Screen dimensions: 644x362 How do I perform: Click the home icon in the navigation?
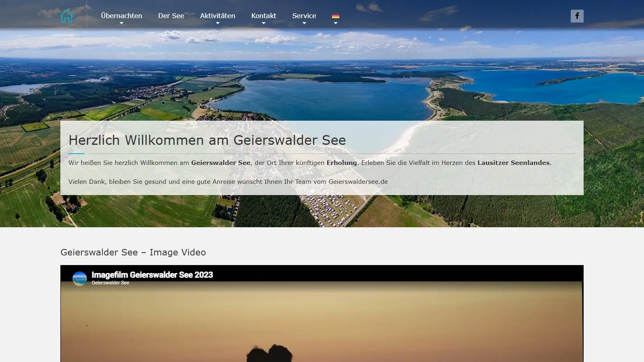click(67, 16)
